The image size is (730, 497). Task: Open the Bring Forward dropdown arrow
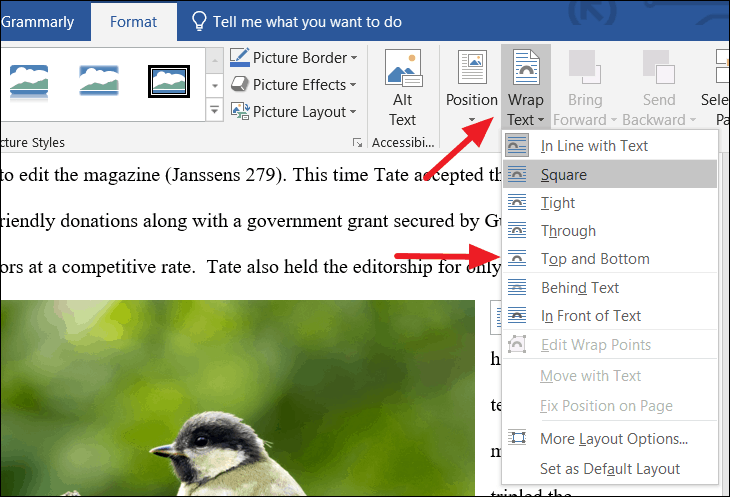pyautogui.click(x=614, y=120)
